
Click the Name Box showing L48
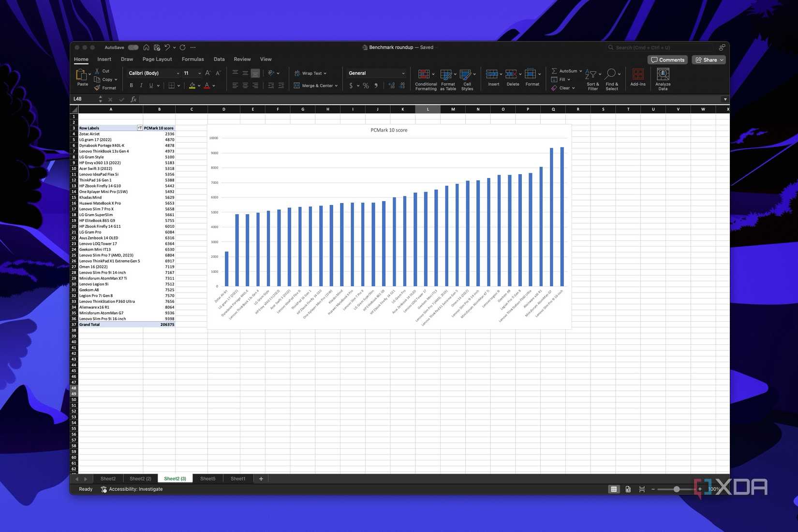tap(87, 99)
